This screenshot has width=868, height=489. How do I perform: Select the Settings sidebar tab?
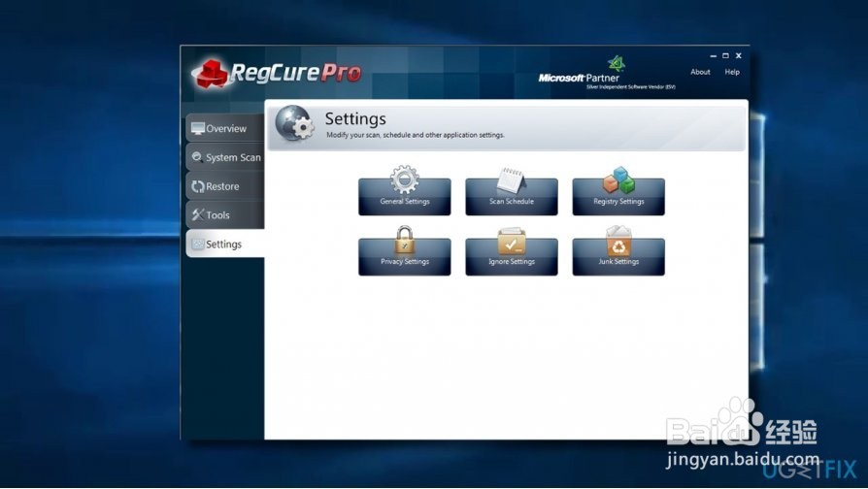click(225, 244)
